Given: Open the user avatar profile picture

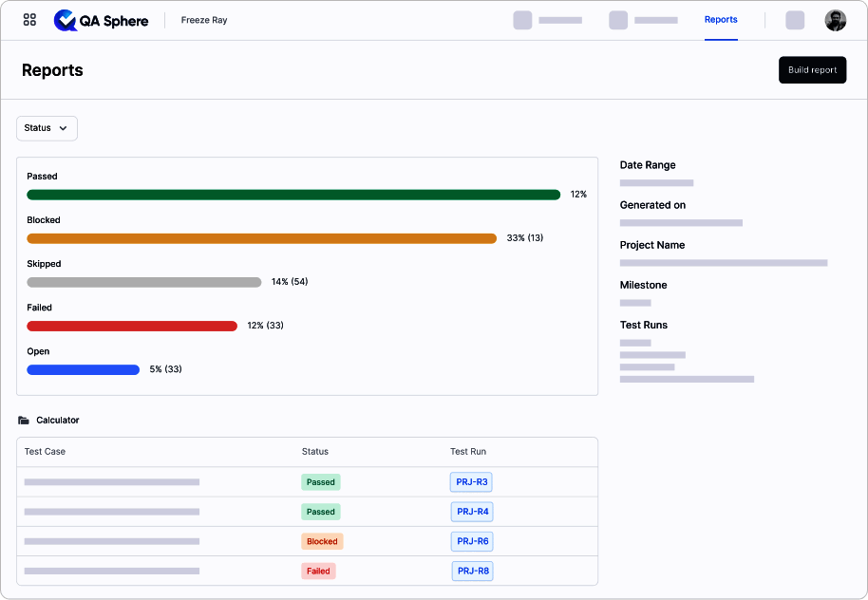Looking at the screenshot, I should 835,20.
